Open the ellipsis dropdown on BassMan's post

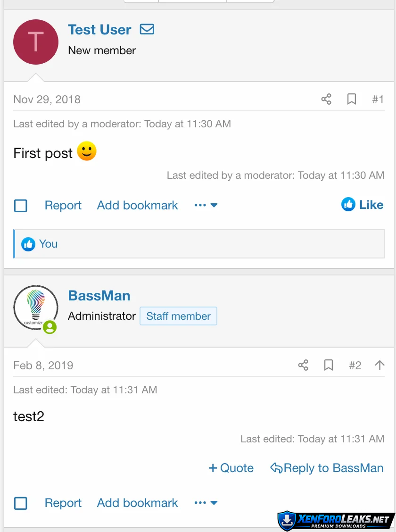point(206,503)
